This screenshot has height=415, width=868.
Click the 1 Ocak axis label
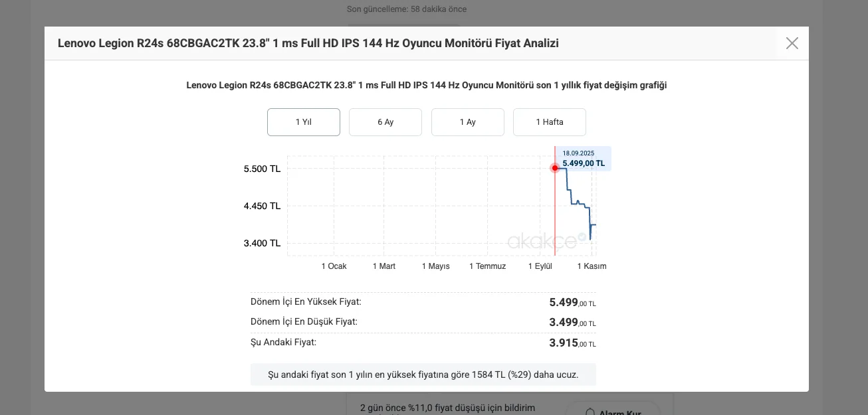pos(334,266)
